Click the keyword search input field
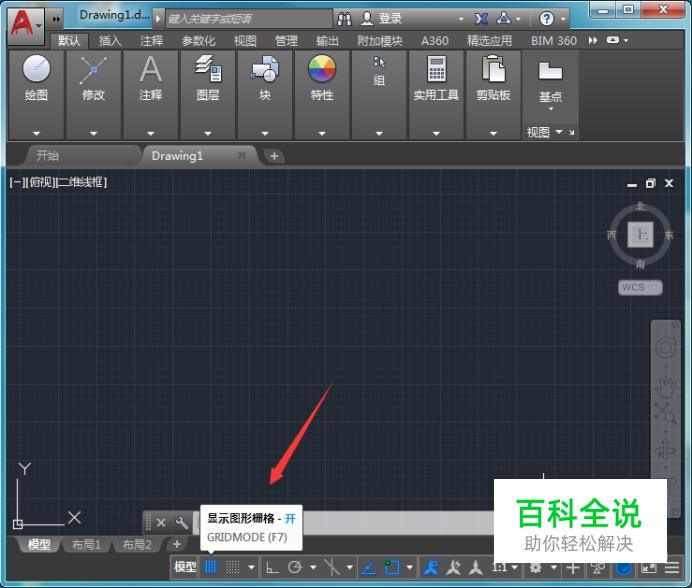The image size is (692, 588). 248,19
